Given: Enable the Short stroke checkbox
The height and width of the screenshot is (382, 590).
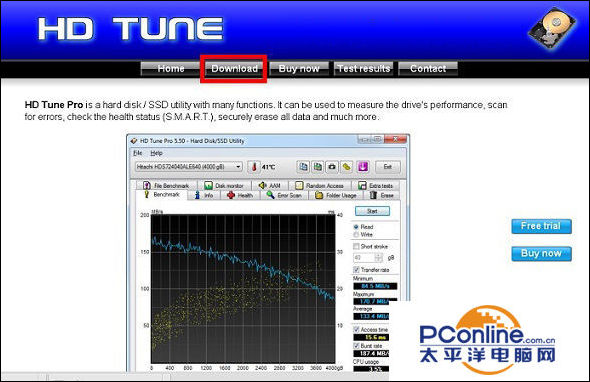Looking at the screenshot, I should [356, 247].
